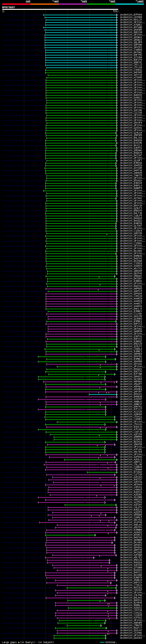Click the red ~20% identity legend bar
Viewport: 146px width, 644px height.
16,4
